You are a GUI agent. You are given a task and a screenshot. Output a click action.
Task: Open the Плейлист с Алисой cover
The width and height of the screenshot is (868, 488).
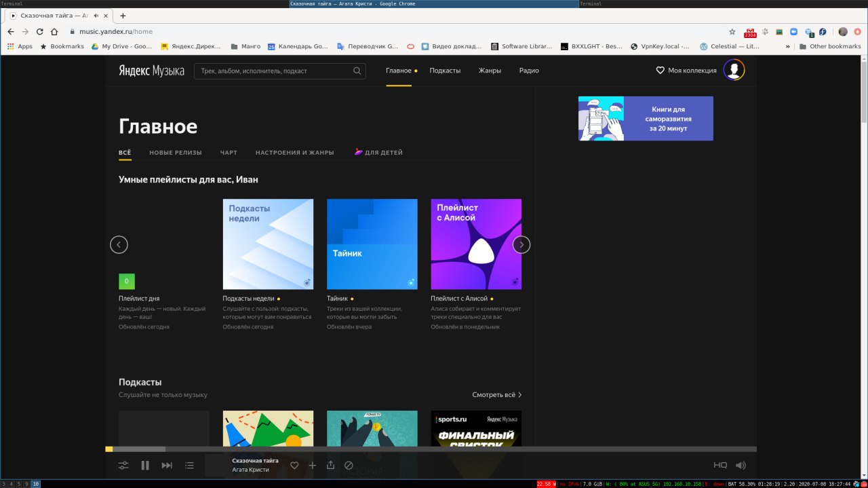476,244
